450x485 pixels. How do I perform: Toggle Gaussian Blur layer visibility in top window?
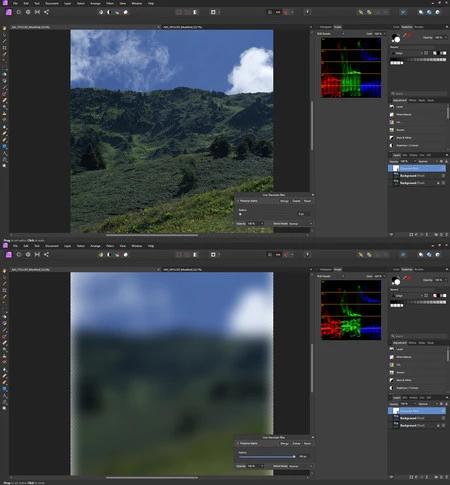pyautogui.click(x=443, y=168)
